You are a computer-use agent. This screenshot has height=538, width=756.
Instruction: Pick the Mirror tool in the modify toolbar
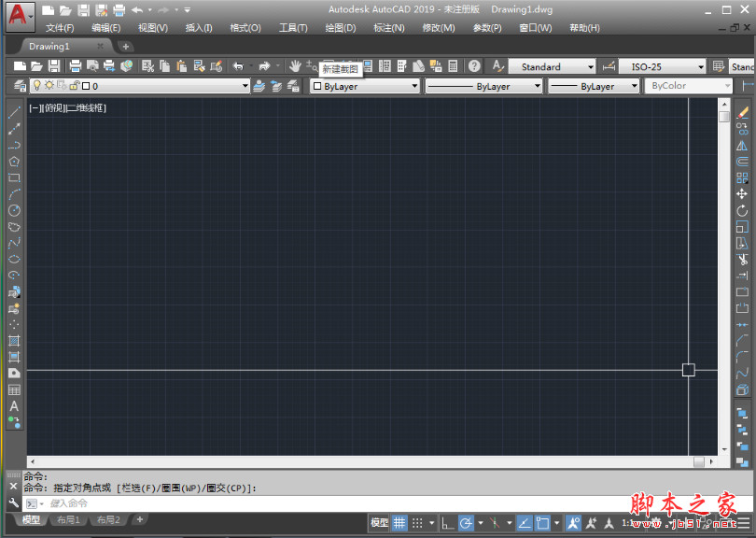742,144
